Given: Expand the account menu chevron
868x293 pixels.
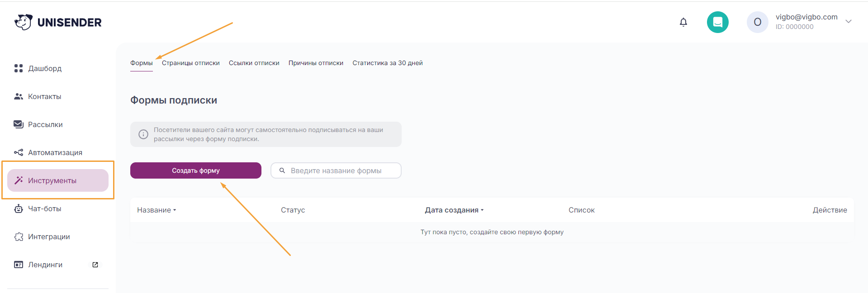Looking at the screenshot, I should point(849,21).
